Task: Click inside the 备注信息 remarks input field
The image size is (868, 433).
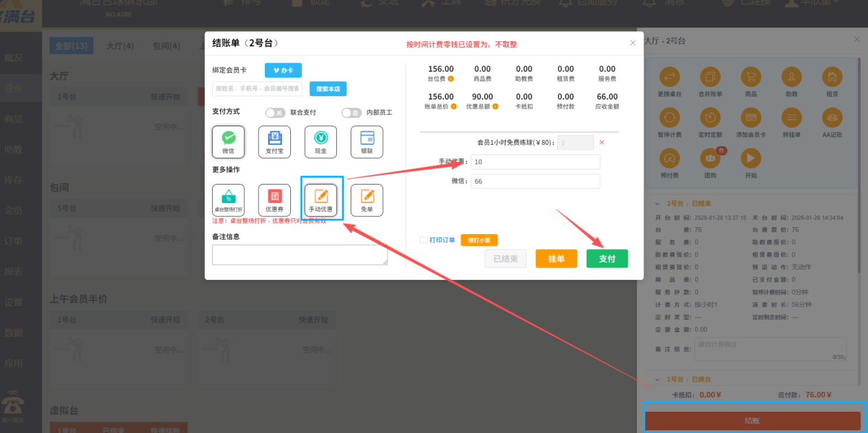Action: tap(300, 255)
